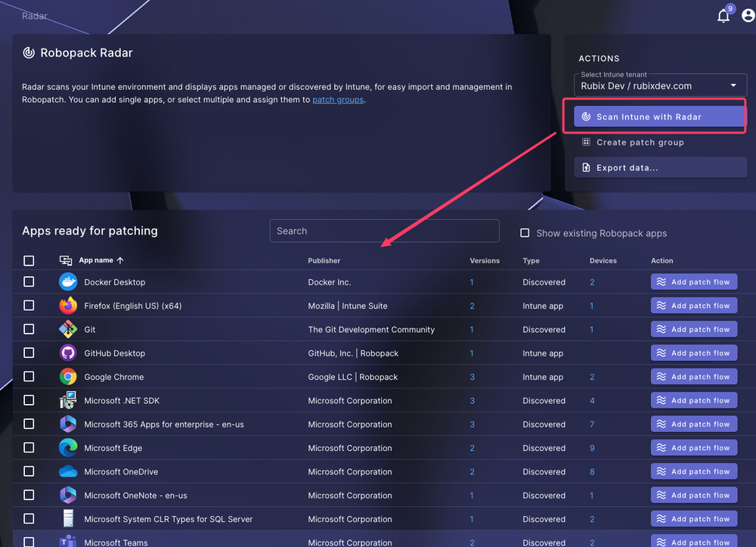
Task: Sort by Publisher column header
Action: coord(324,260)
